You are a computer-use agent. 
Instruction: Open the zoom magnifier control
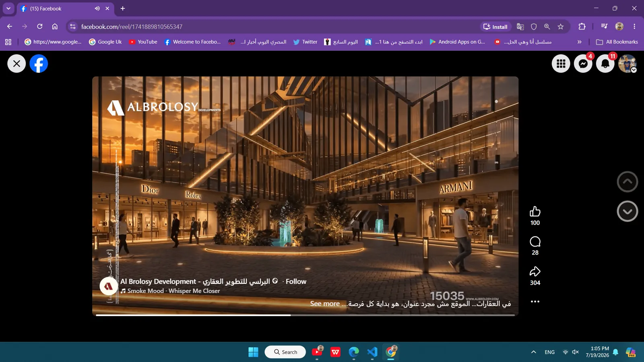[x=547, y=27]
